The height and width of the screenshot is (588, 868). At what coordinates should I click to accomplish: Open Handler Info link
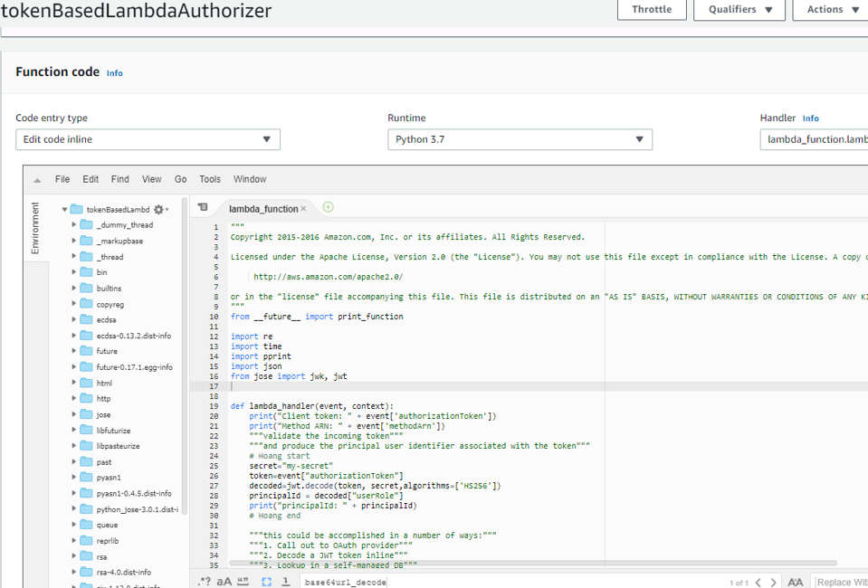(810, 119)
